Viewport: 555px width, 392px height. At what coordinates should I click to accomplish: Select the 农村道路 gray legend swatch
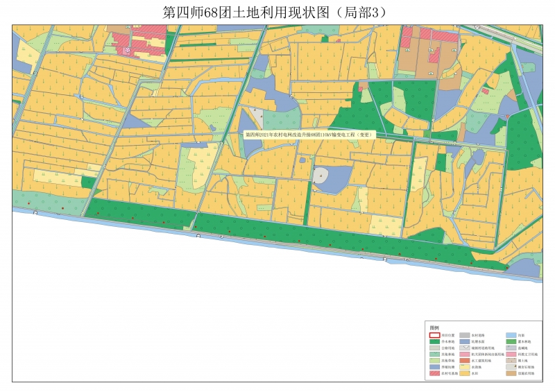[466, 335]
